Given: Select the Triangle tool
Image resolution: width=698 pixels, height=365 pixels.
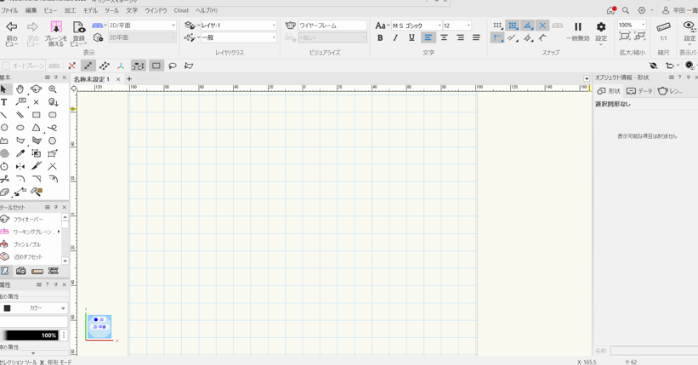Looking at the screenshot, I should [x=36, y=128].
